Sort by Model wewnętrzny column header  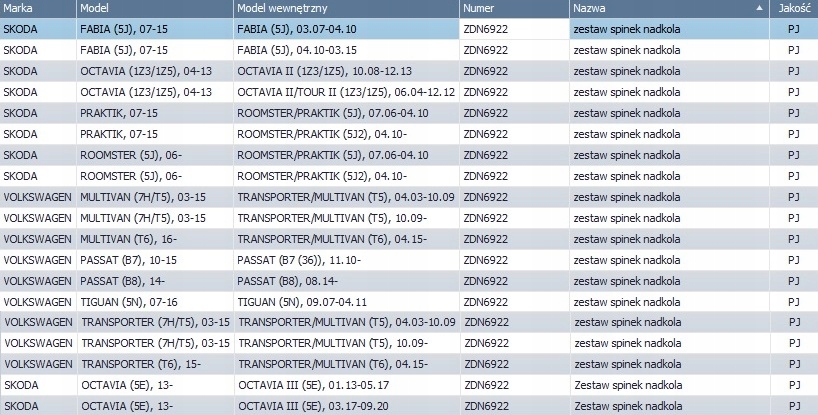pyautogui.click(x=345, y=9)
